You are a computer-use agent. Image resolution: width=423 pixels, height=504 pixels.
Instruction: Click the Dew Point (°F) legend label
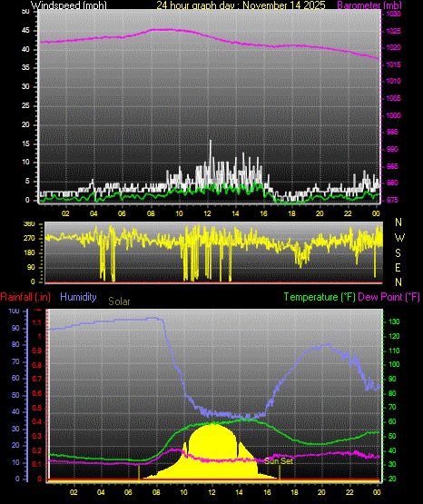[389, 297]
